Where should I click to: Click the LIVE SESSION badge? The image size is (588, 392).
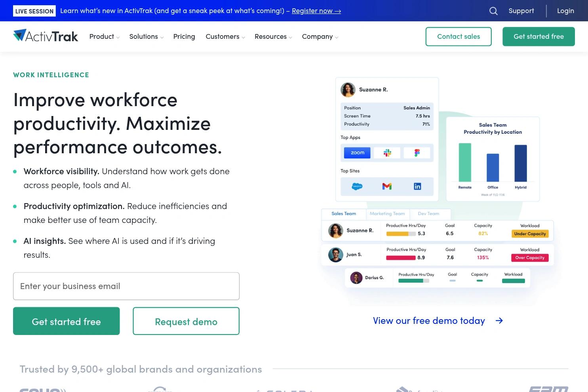coord(34,11)
